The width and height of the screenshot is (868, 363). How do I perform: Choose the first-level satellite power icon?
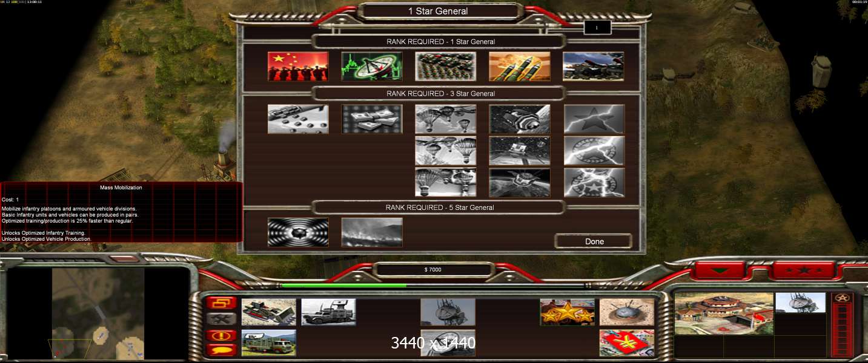coord(520,119)
